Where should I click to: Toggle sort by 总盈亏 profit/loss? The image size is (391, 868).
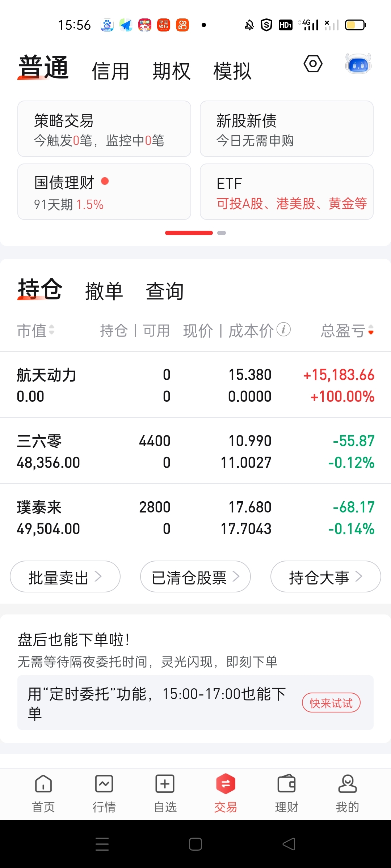347,330
